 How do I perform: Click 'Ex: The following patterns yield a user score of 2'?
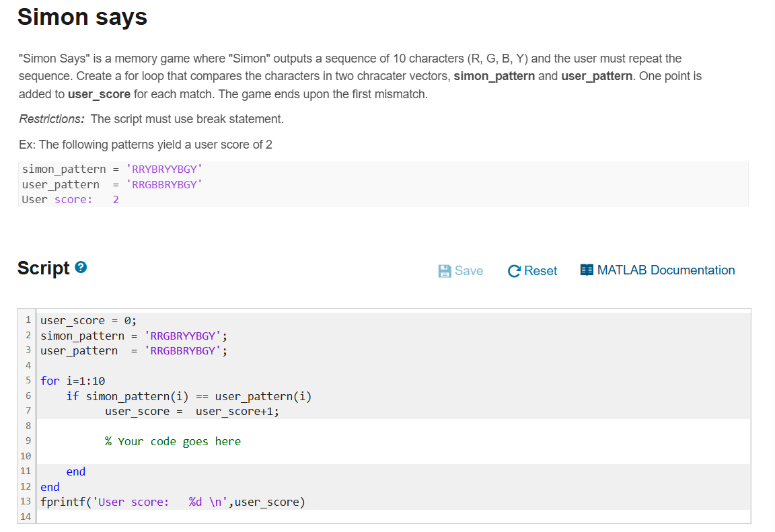point(145,145)
